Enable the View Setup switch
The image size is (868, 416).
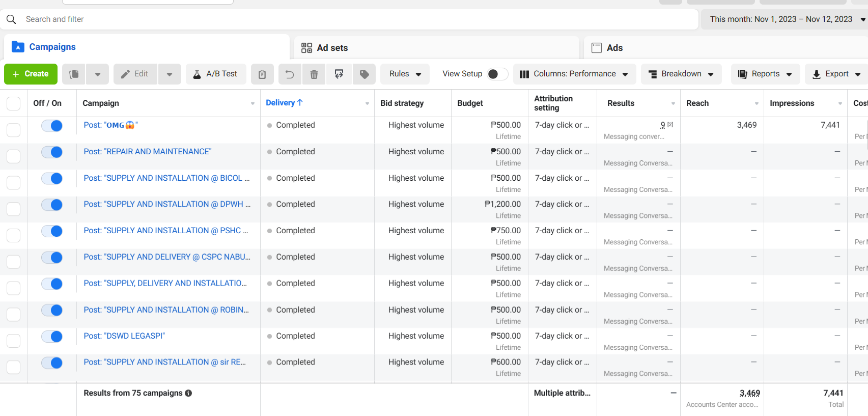(x=497, y=74)
